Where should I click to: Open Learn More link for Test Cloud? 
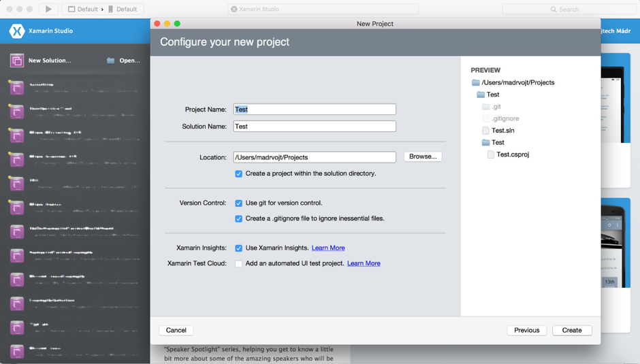[364, 263]
